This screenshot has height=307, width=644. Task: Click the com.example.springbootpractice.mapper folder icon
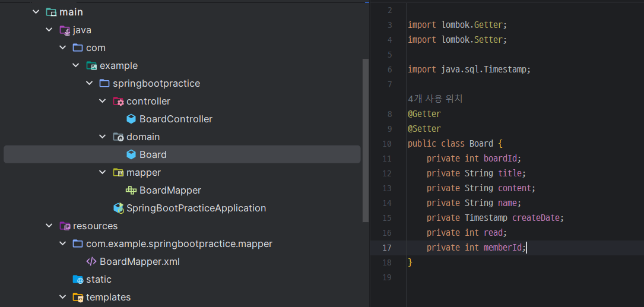78,243
